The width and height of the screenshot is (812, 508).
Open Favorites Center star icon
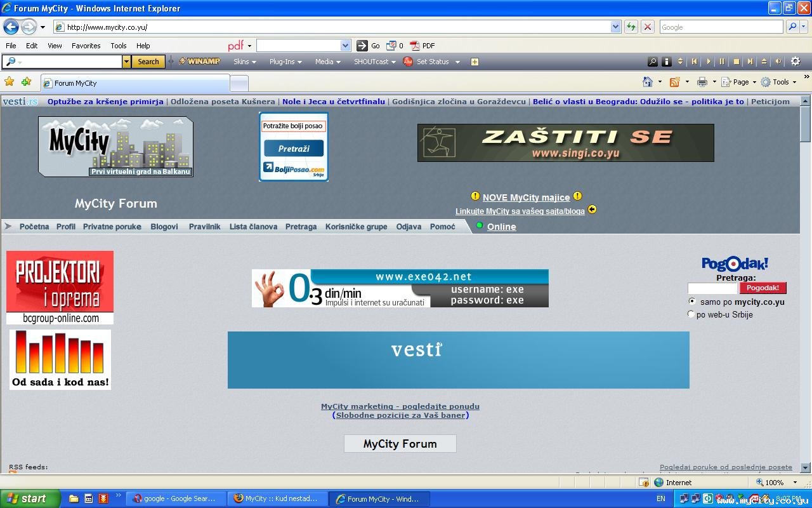pyautogui.click(x=10, y=82)
